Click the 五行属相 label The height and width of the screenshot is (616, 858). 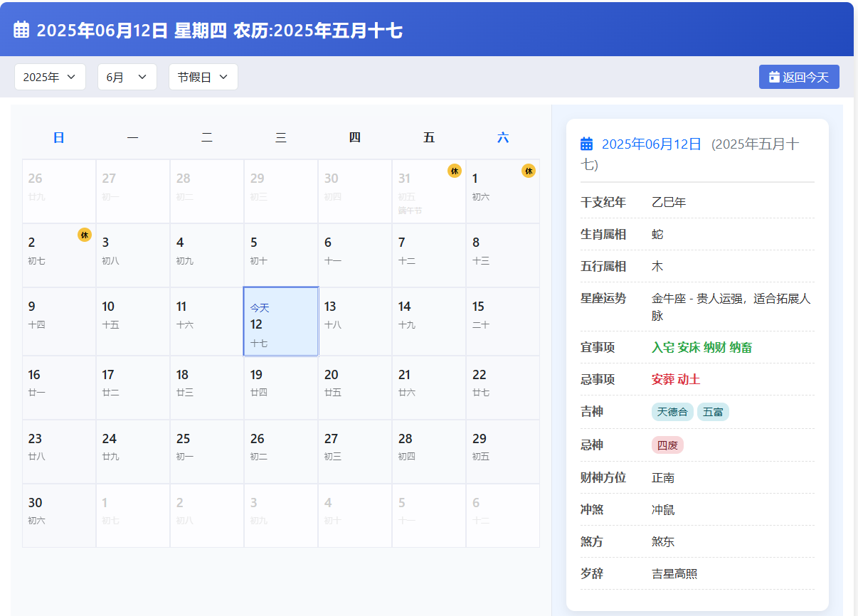point(603,267)
